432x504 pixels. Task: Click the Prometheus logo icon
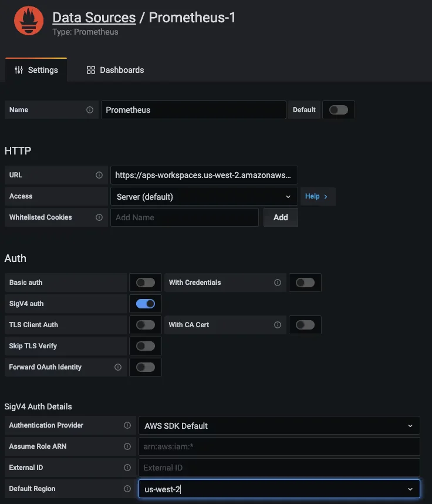click(28, 20)
